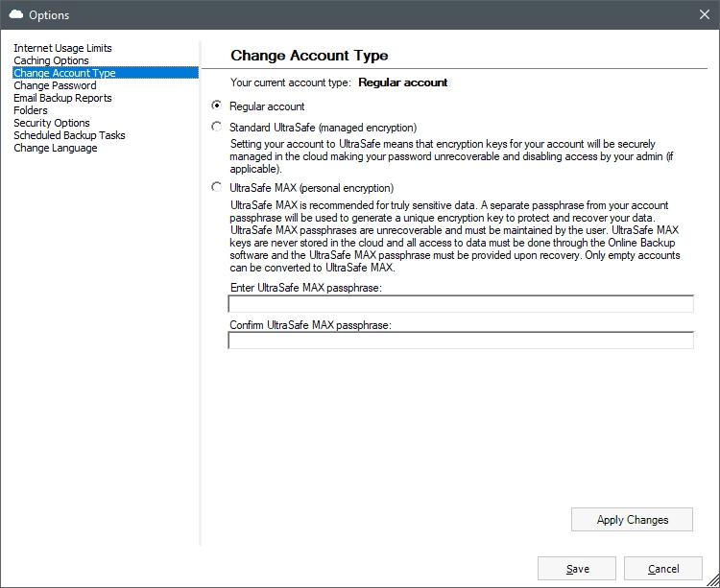This screenshot has height=588, width=720.
Task: Select Change Account Type in sidebar
Action: (106, 73)
